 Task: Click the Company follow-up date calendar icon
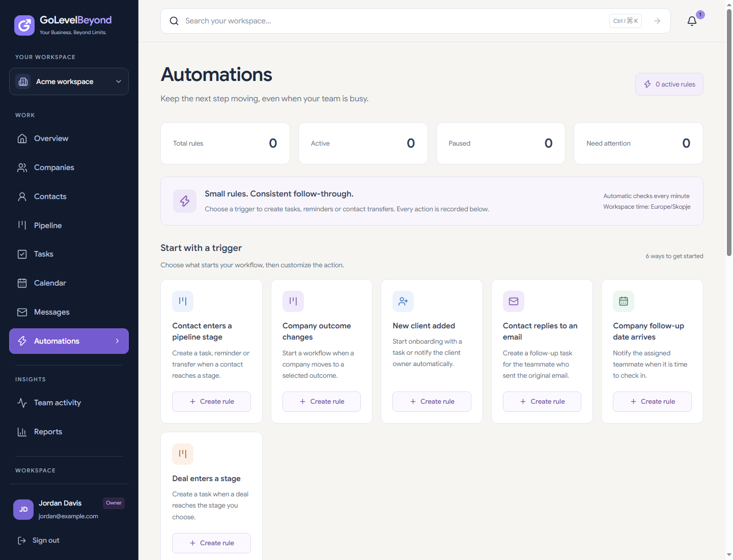(624, 301)
